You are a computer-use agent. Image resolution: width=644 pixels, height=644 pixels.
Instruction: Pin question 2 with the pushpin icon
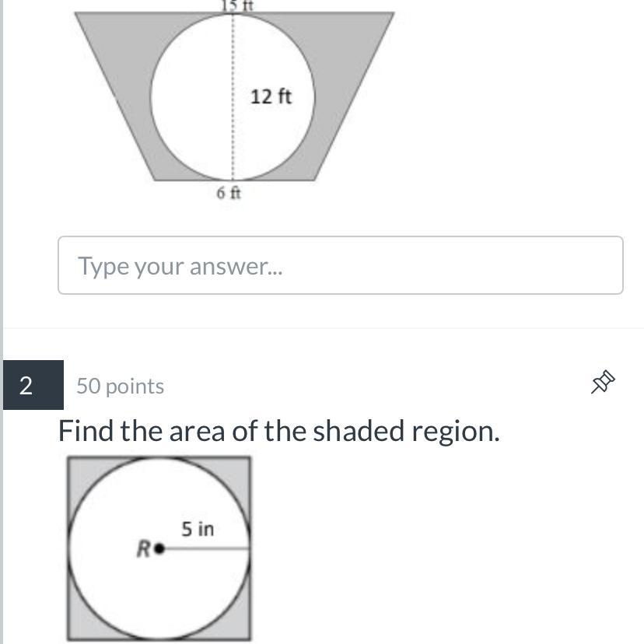603,382
